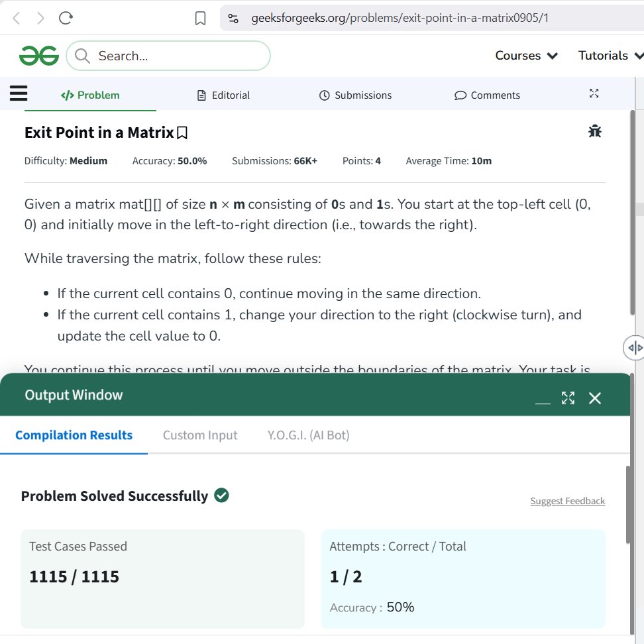Screen dimensions: 644x644
Task: Close the Output Window
Action: tap(595, 398)
